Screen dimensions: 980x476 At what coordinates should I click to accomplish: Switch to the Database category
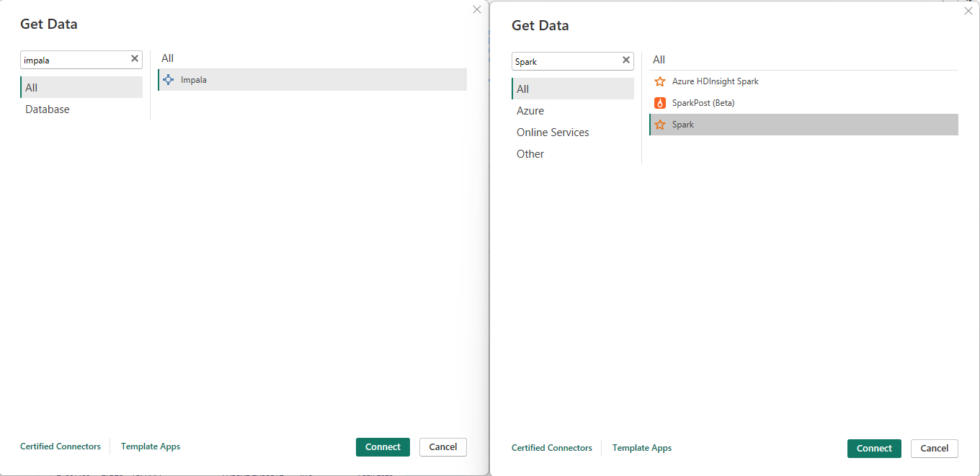[x=47, y=109]
